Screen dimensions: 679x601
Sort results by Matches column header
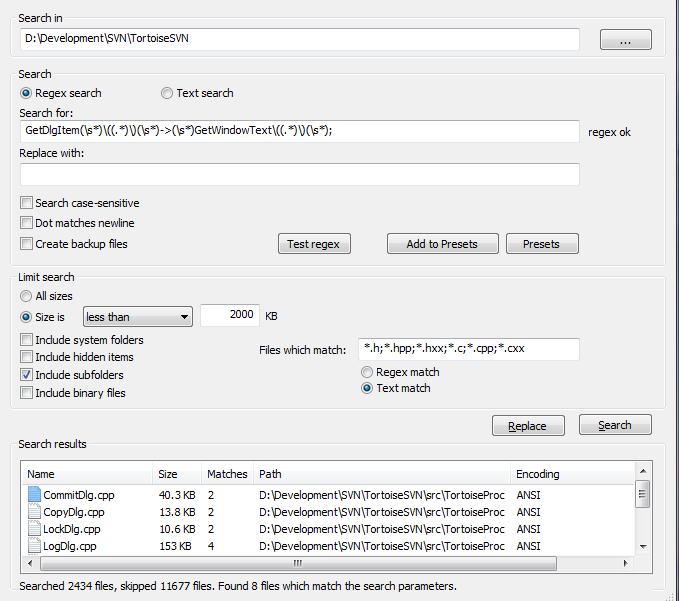(x=227, y=474)
